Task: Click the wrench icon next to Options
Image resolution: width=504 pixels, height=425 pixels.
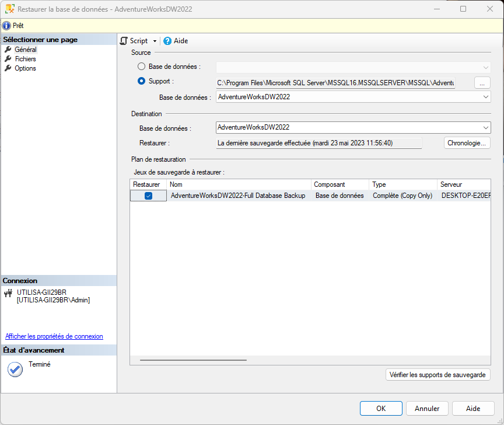Action: click(x=8, y=68)
